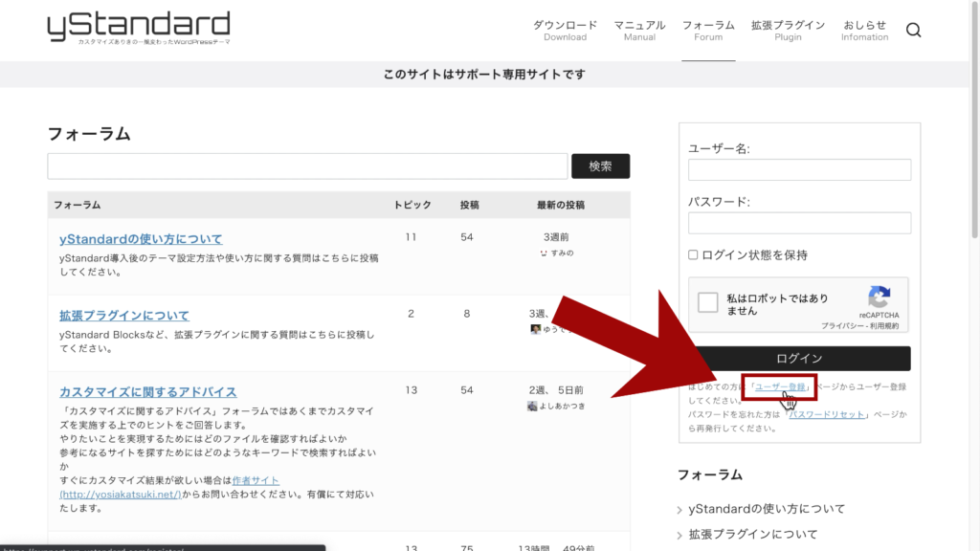Open カスタマイズに関するアドバイス forum link
This screenshot has width=980, height=551.
148,392
